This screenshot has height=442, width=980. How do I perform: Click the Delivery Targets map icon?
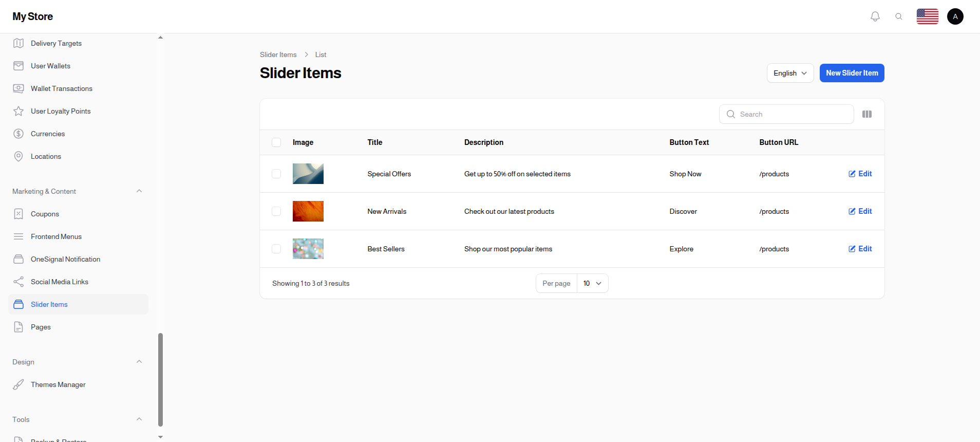coord(18,43)
